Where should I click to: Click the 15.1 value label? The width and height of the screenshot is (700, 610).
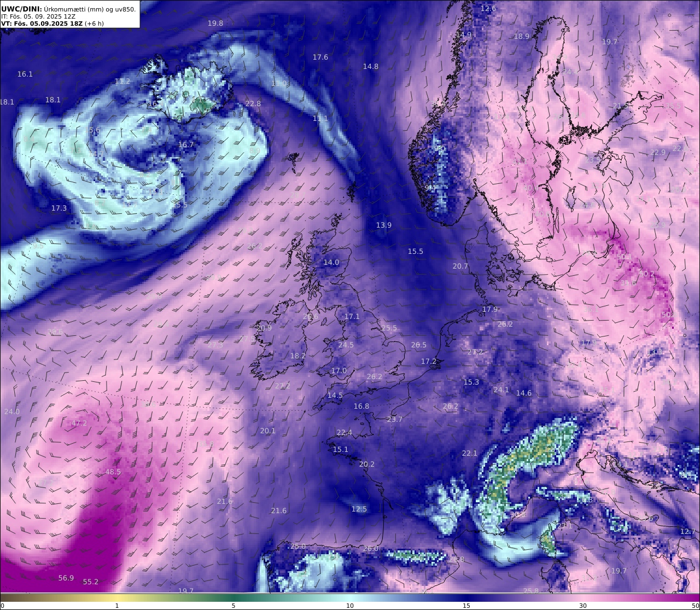click(x=341, y=450)
